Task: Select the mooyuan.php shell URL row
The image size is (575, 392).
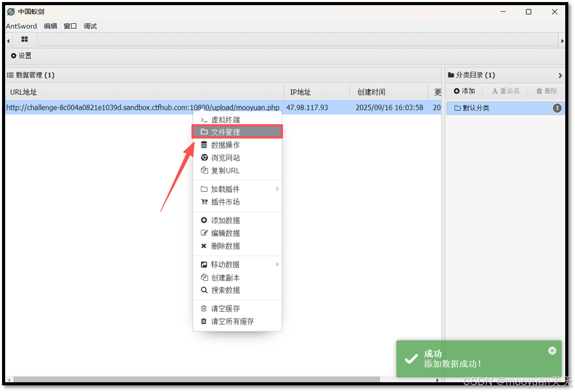Action: coord(143,107)
